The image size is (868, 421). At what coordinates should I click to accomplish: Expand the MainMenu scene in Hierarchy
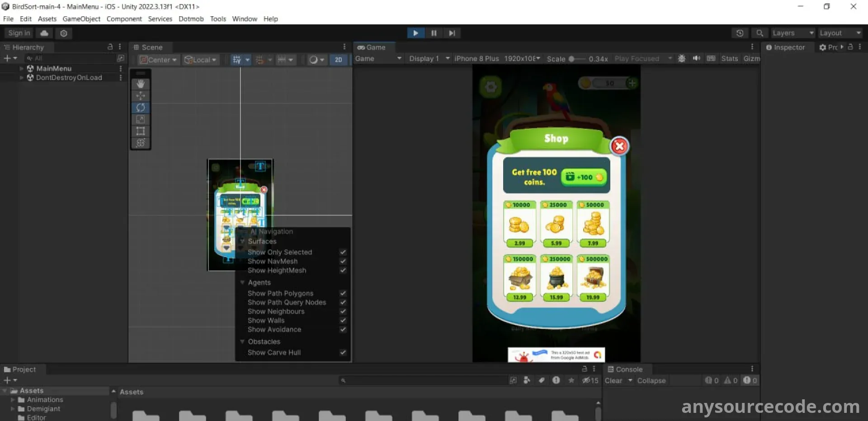pos(21,69)
